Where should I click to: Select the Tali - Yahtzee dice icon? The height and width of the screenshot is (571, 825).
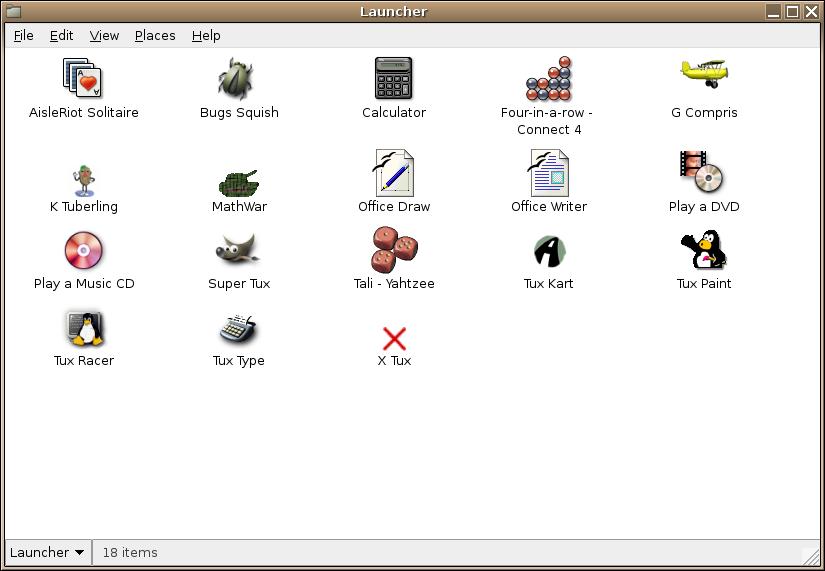click(x=393, y=250)
